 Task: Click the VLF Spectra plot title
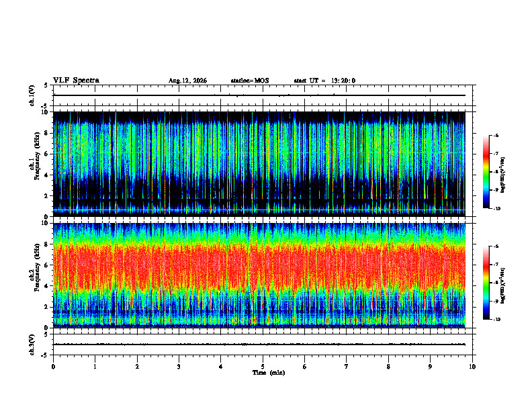click(x=76, y=81)
